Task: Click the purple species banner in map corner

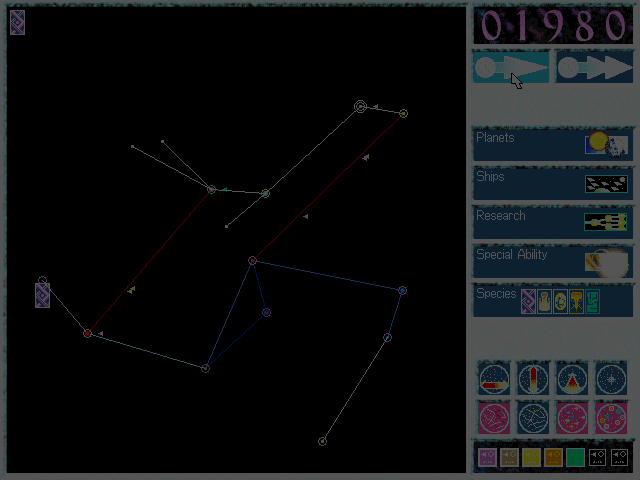Action: (18, 22)
